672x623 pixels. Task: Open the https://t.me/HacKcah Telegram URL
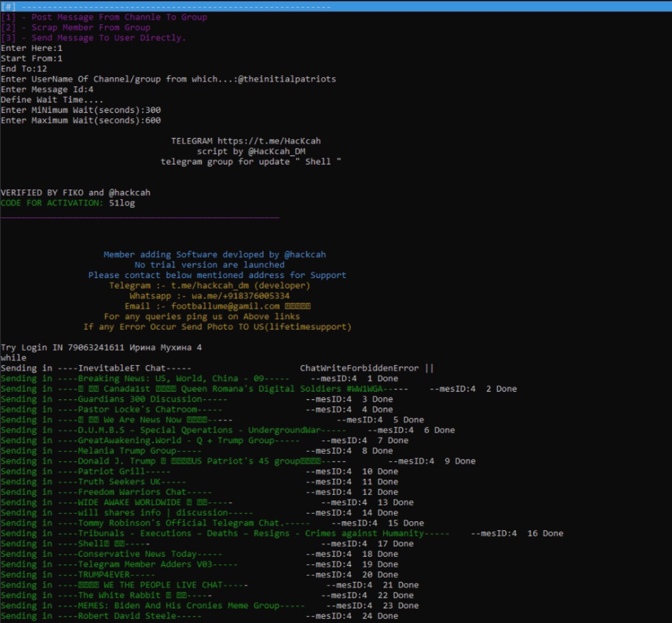coord(269,141)
